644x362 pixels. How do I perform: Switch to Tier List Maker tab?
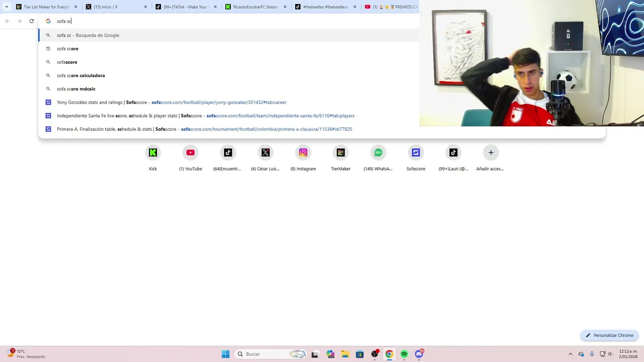coord(46,7)
